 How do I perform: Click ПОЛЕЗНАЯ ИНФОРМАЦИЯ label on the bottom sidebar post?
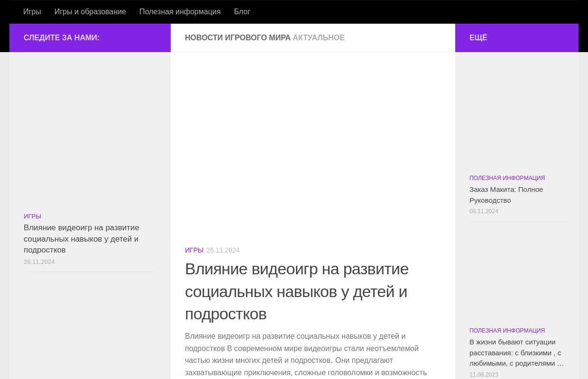(x=507, y=330)
